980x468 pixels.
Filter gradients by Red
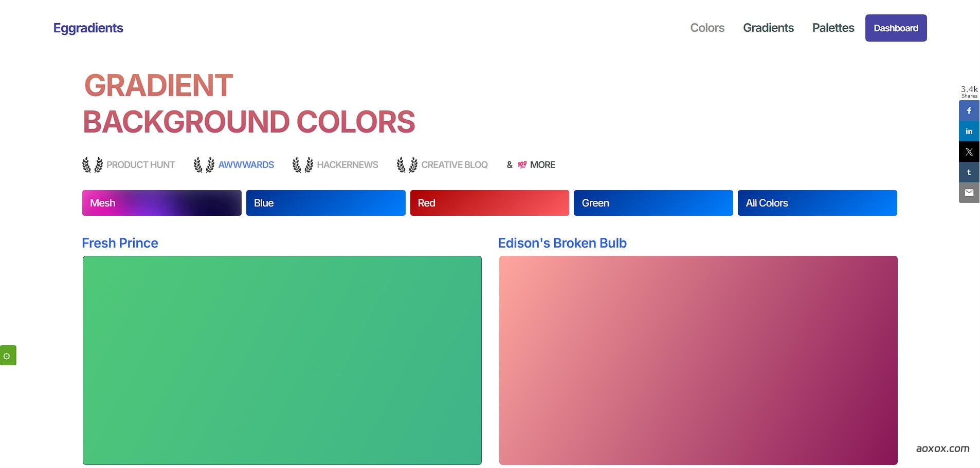489,203
